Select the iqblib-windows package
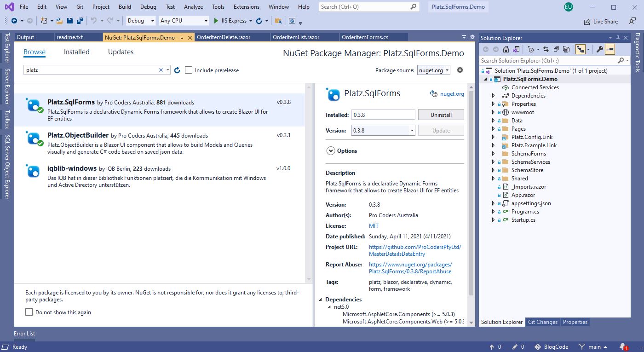Viewport: 644px width, 352px height. click(x=160, y=177)
